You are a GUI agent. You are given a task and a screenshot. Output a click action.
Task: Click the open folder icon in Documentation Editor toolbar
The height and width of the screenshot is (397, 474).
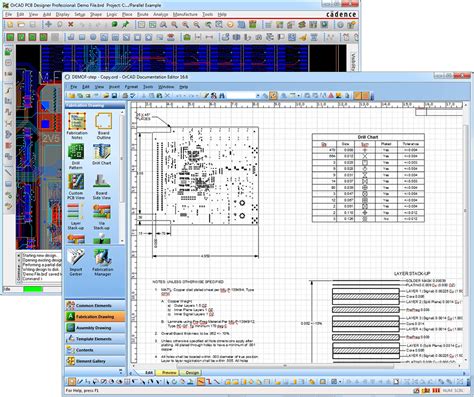pyautogui.click(x=106, y=96)
